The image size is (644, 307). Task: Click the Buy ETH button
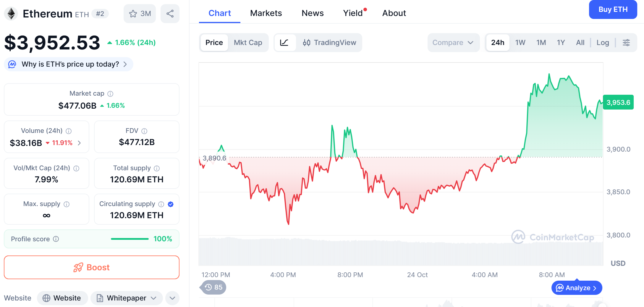tap(613, 9)
